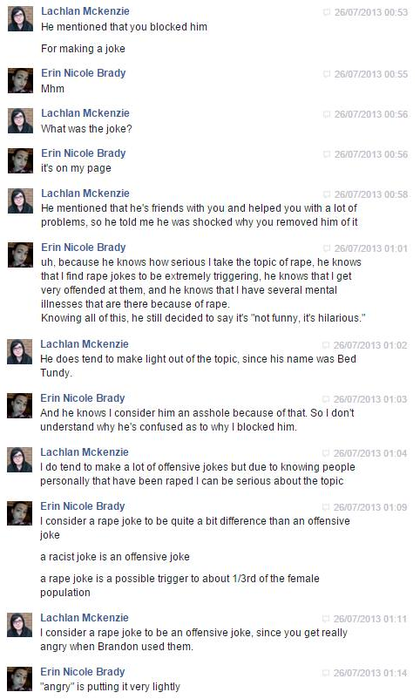Click the message icon beside 26/07/2013 01:03

pyautogui.click(x=326, y=399)
